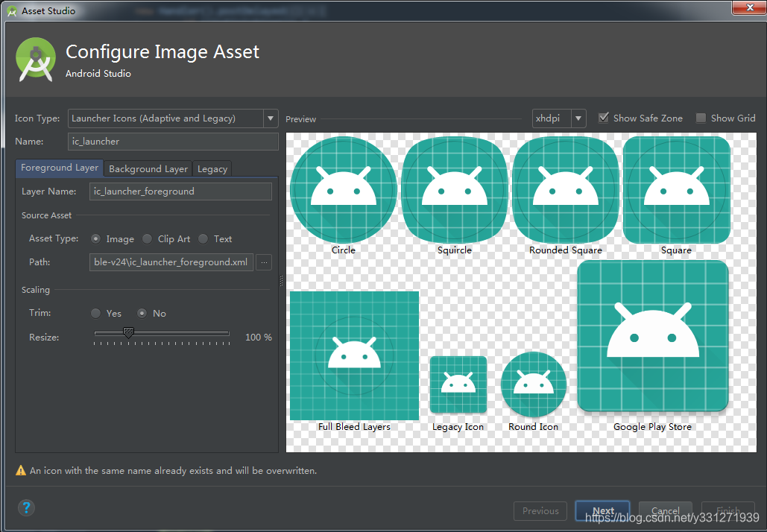Click the Name field ic_launcher
The width and height of the screenshot is (767, 532).
(x=173, y=142)
